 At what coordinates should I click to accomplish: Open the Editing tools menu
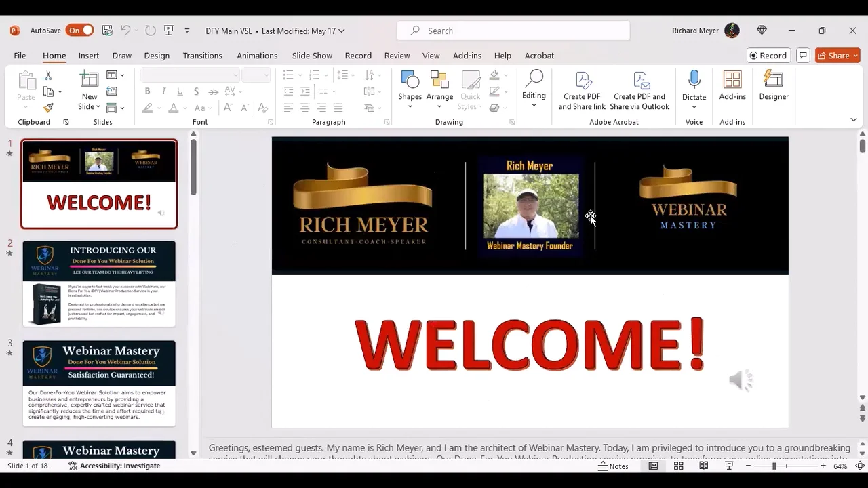tap(534, 89)
